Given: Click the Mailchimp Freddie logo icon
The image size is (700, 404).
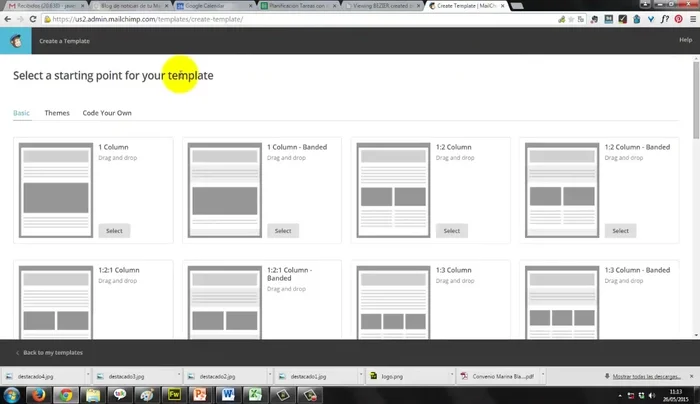Looking at the screenshot, I should [x=15, y=41].
